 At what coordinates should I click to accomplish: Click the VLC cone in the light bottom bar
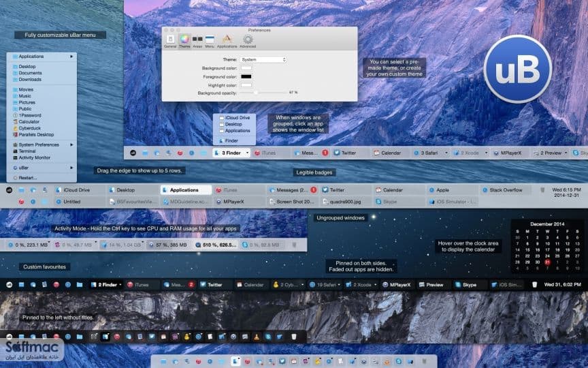click(x=387, y=362)
